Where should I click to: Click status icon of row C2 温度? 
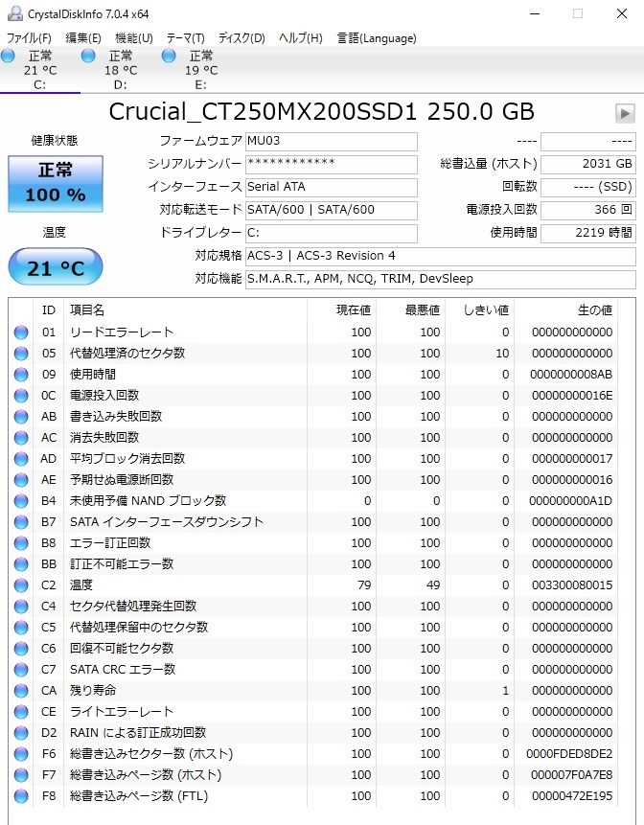click(21, 585)
